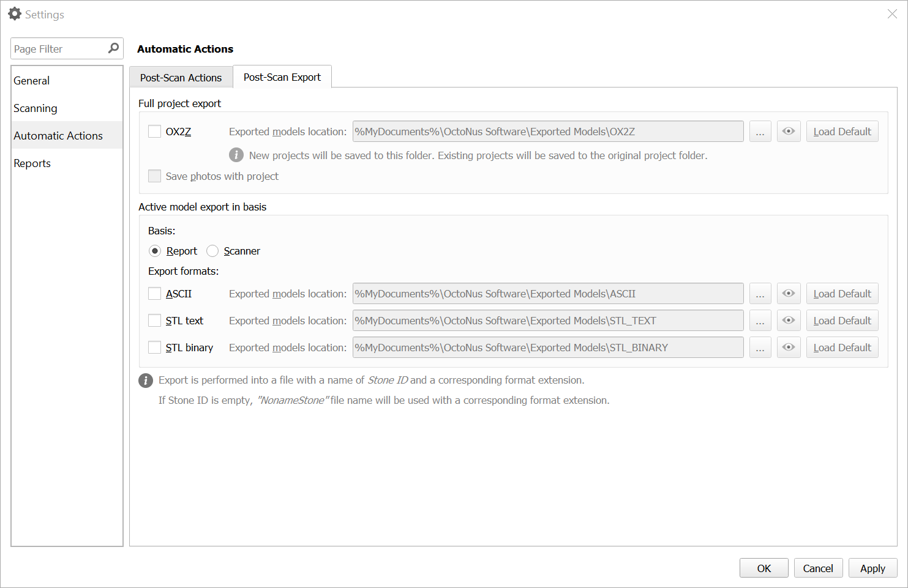Select the Report basis option

[x=155, y=251]
